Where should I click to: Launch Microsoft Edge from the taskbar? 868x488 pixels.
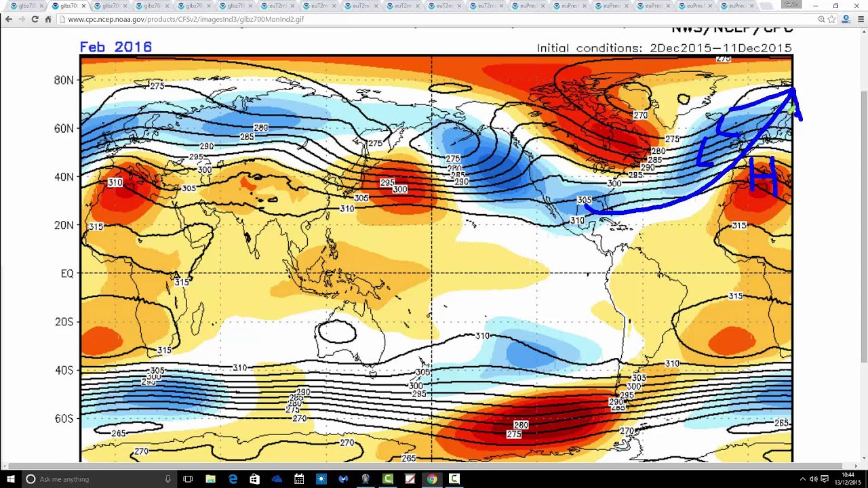pos(233,479)
